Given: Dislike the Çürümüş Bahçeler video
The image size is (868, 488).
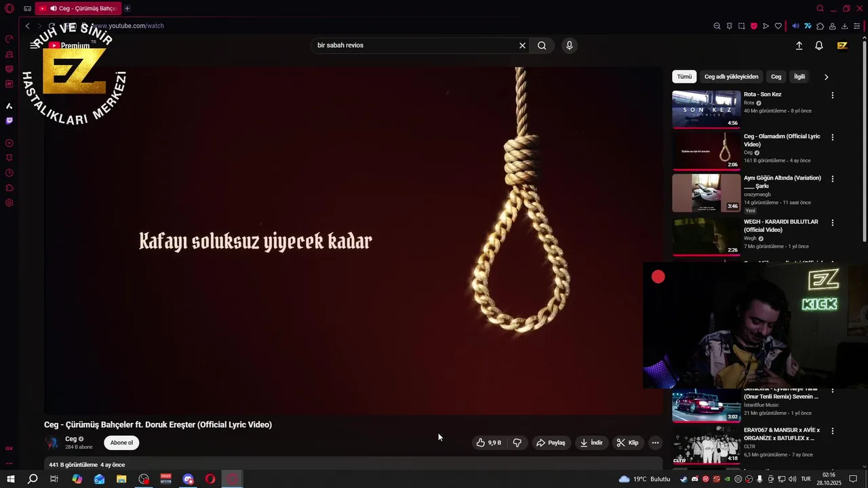Looking at the screenshot, I should pyautogui.click(x=517, y=443).
